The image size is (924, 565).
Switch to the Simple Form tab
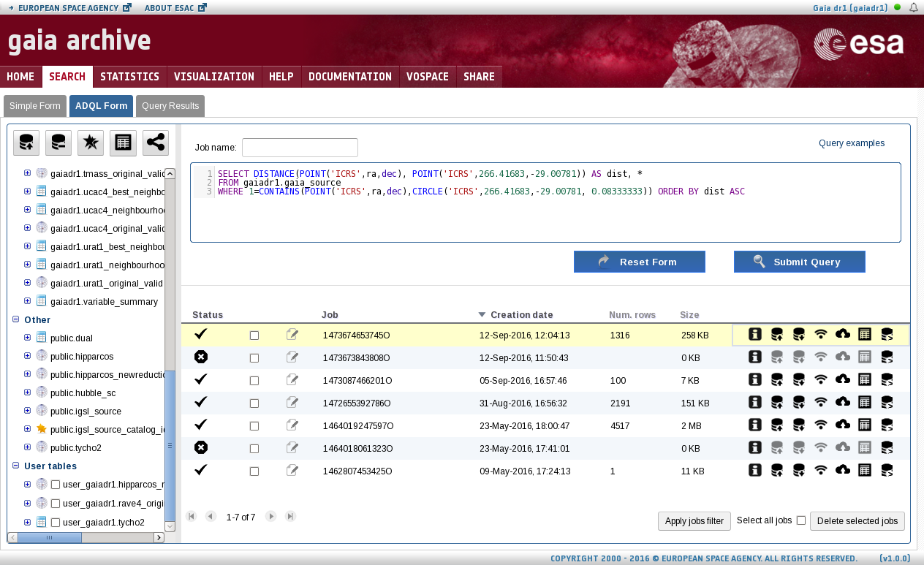point(35,106)
